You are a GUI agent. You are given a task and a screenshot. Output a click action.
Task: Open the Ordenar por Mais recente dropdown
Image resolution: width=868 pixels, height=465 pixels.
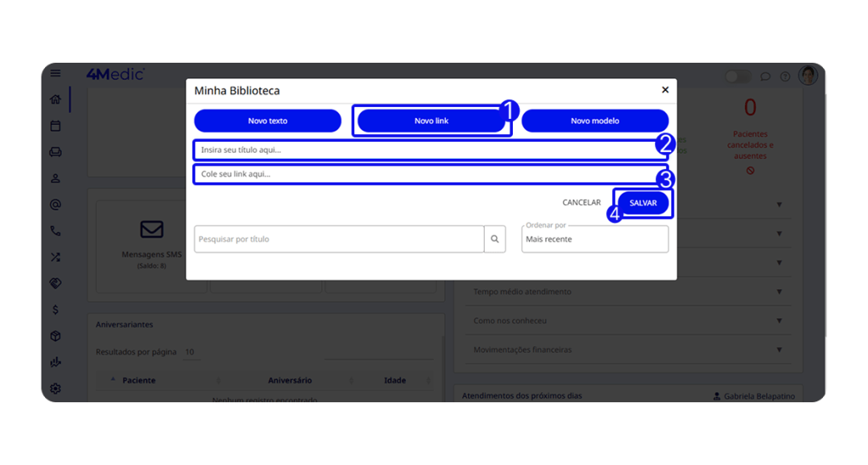pos(594,239)
